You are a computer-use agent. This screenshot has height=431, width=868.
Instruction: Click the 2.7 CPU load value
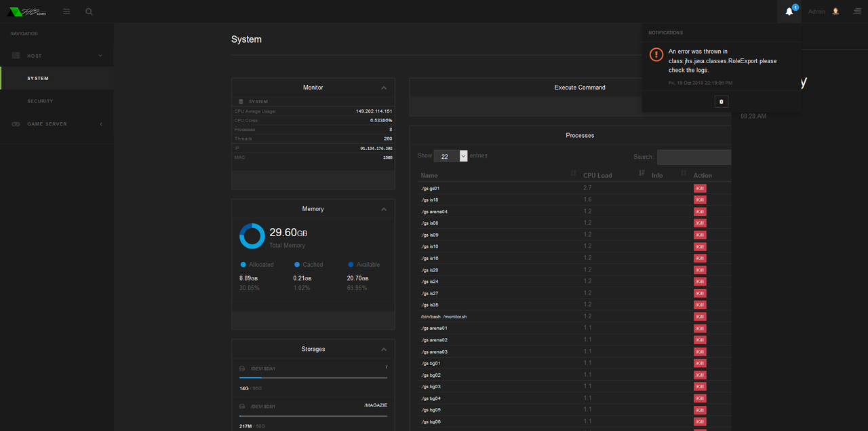(587, 187)
